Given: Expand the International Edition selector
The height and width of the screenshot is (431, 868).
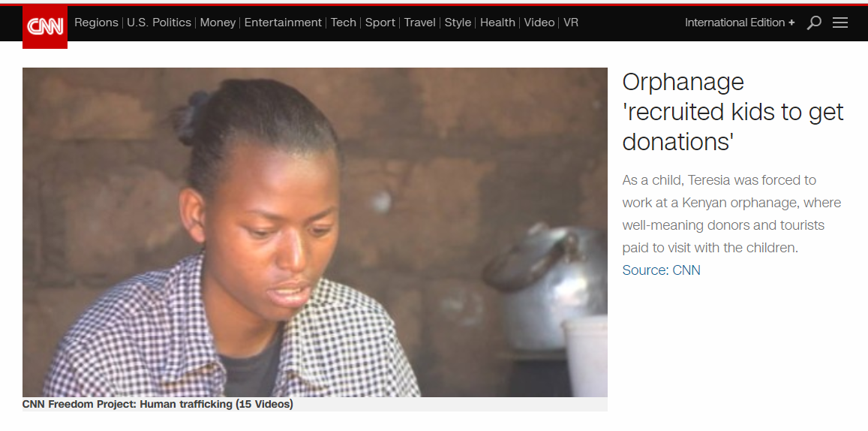Looking at the screenshot, I should tap(740, 23).
